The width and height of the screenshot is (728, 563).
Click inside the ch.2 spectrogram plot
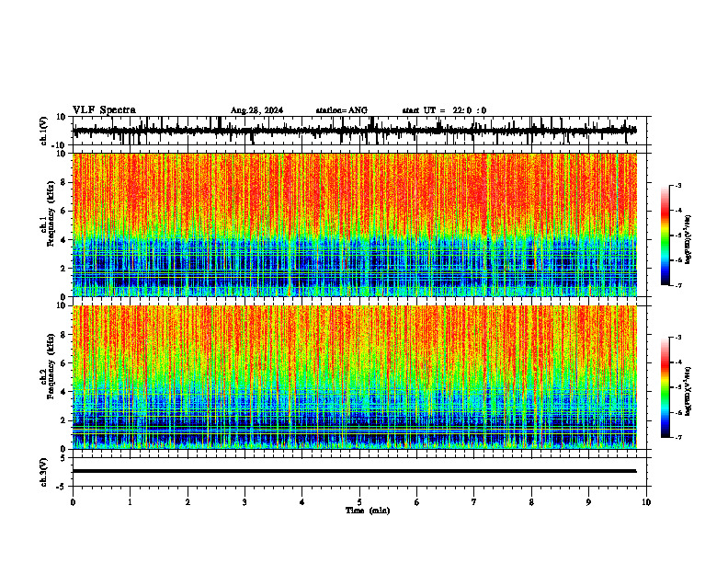click(x=355, y=377)
